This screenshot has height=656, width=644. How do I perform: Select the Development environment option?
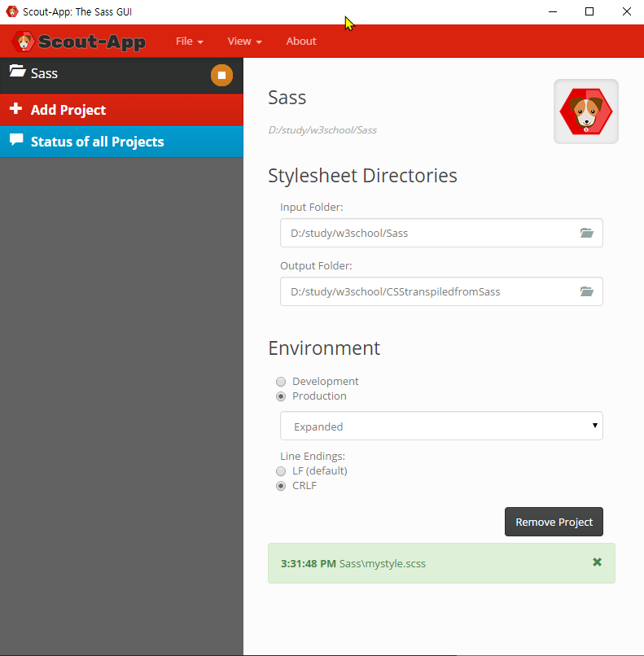pyautogui.click(x=281, y=382)
